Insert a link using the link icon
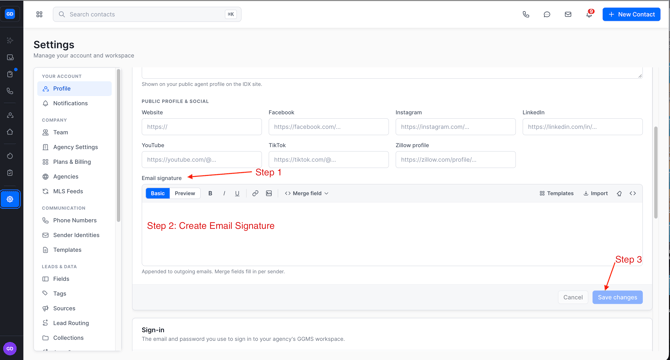This screenshot has width=670, height=360. pos(255,193)
